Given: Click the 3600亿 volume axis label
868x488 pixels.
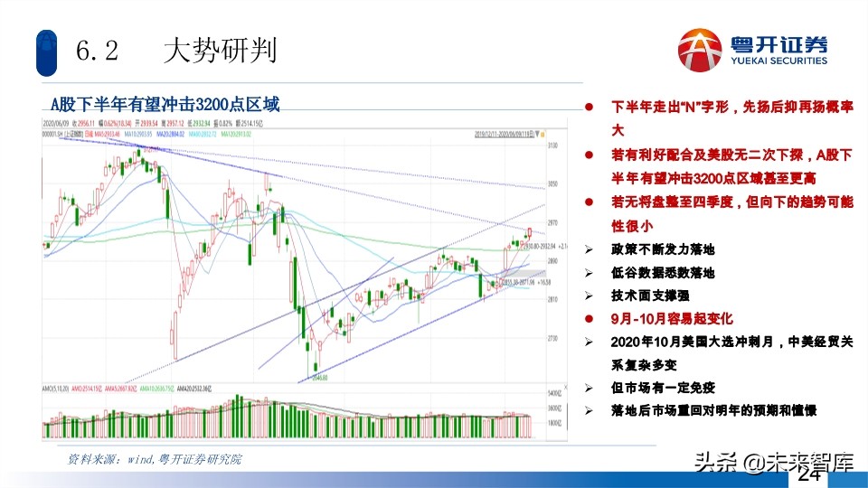Looking at the screenshot, I should tap(554, 408).
